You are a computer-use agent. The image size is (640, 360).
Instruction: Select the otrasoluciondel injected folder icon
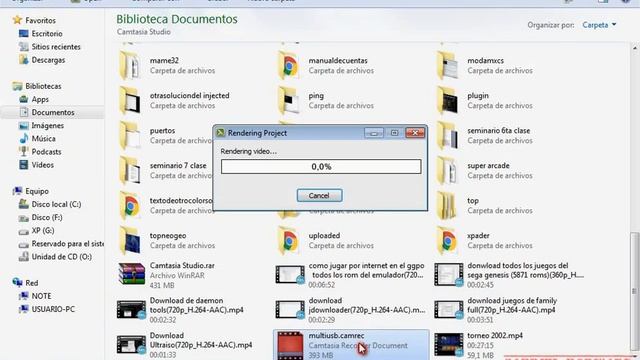click(x=130, y=100)
